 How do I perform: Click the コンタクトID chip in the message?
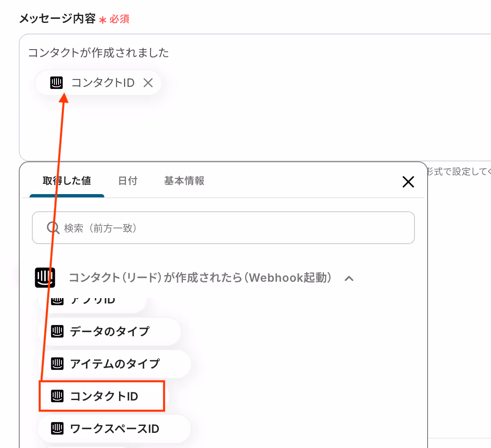(x=98, y=83)
